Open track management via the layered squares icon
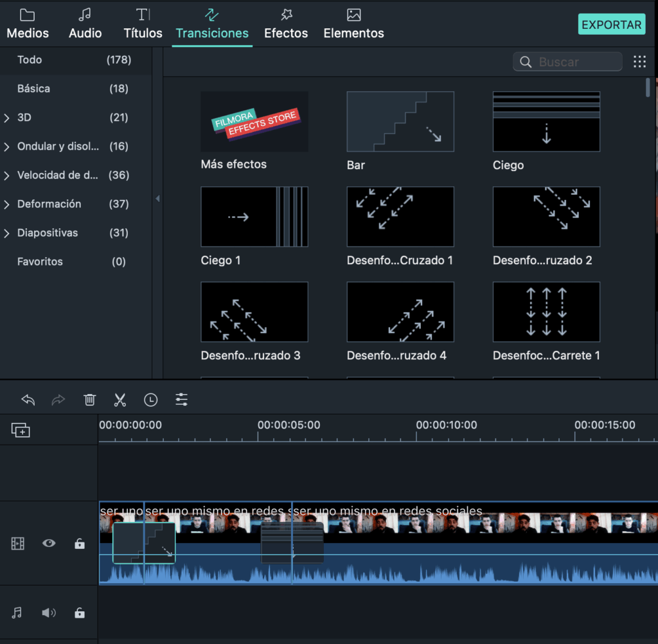 pyautogui.click(x=21, y=429)
